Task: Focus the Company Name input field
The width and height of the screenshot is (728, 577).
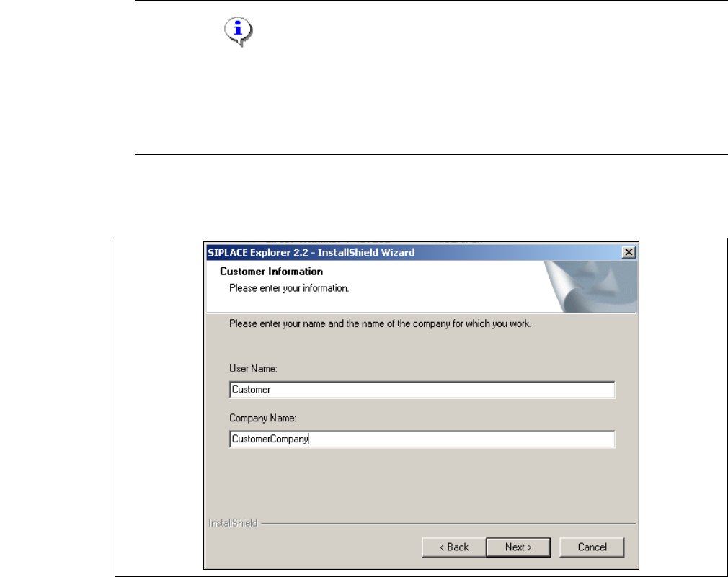Action: (422, 439)
